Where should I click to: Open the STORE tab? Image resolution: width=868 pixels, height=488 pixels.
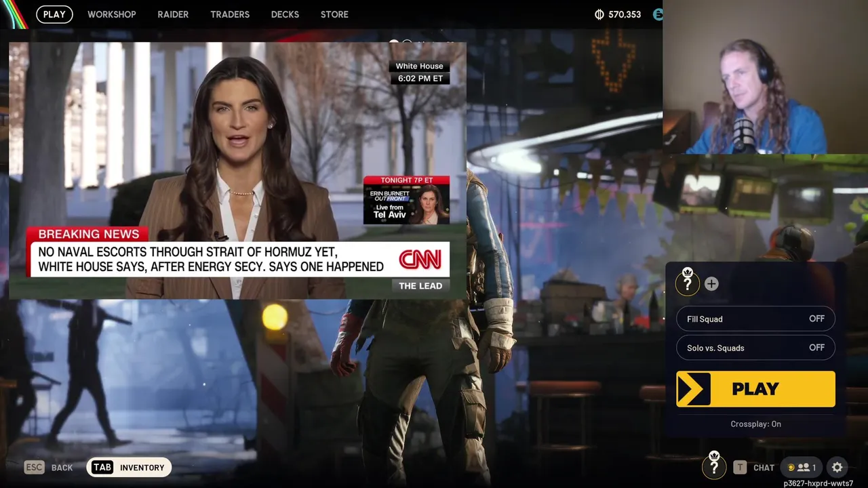point(334,14)
